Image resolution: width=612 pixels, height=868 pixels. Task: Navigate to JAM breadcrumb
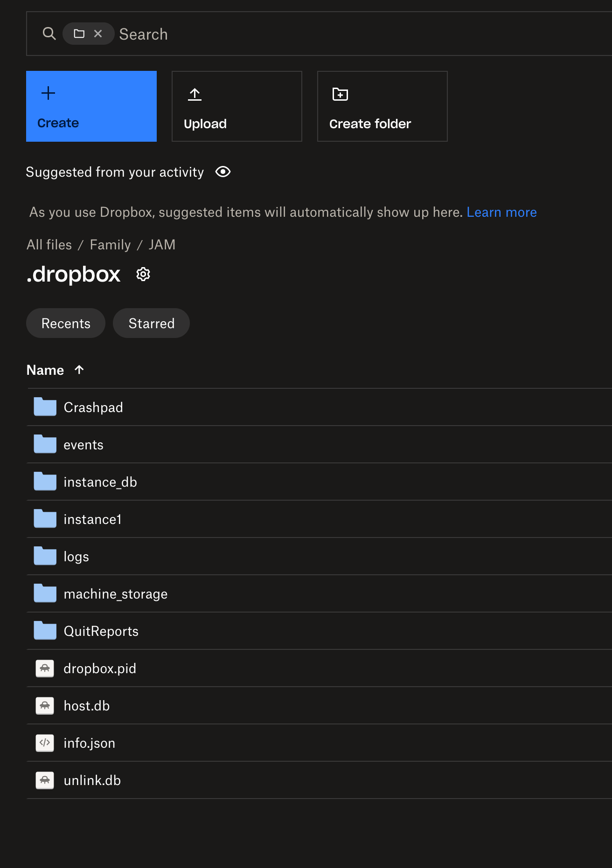(162, 245)
